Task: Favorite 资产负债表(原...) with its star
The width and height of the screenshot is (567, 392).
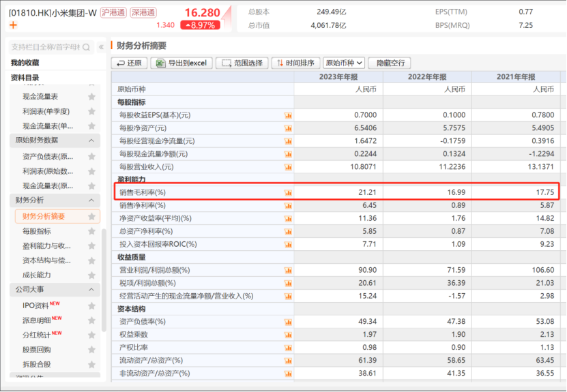Action: coord(92,156)
